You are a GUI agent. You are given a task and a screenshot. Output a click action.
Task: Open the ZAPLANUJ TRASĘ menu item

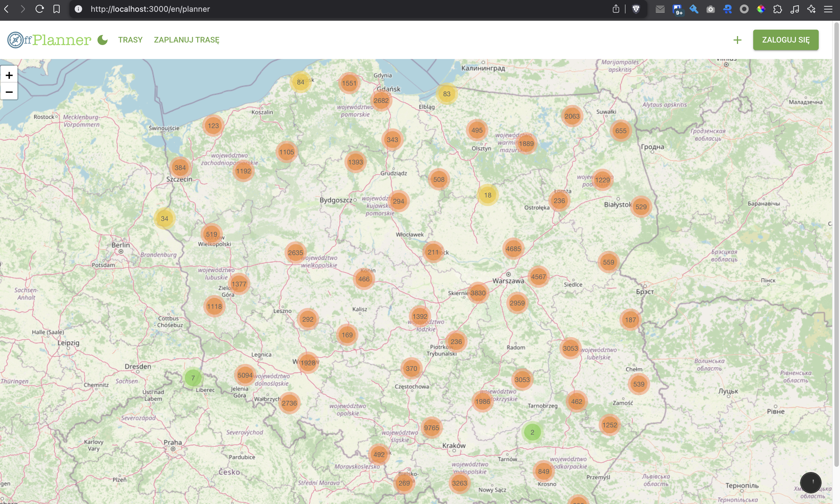pyautogui.click(x=186, y=40)
